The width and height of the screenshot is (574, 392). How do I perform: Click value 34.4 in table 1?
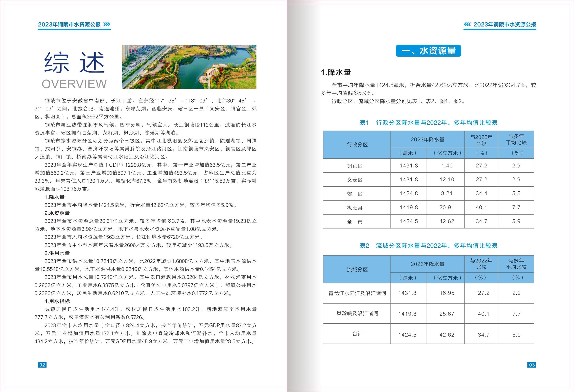coord(482,193)
